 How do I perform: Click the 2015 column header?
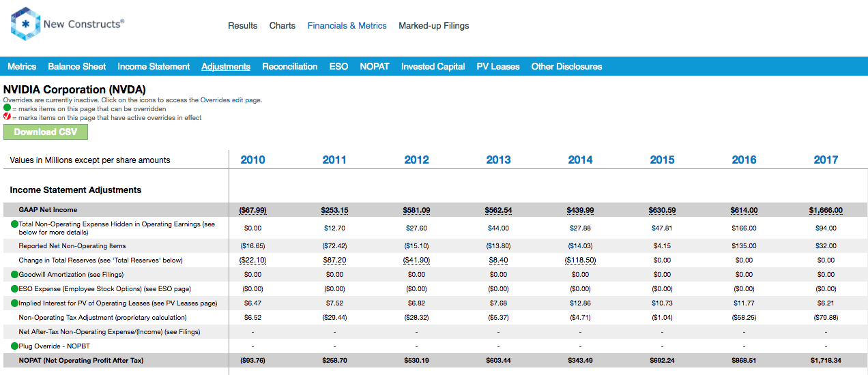tap(662, 160)
